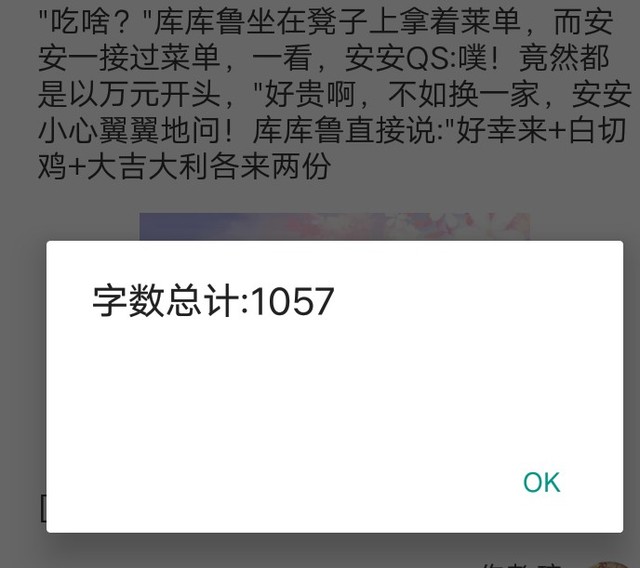Click the bracket character left of the dialog
640x568 pixels.
pyautogui.click(x=43, y=508)
